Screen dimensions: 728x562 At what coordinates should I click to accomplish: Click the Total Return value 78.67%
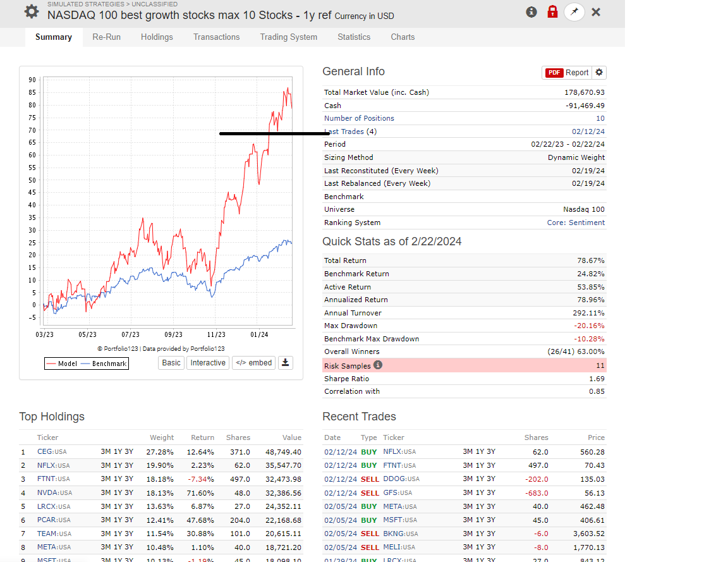pos(591,260)
